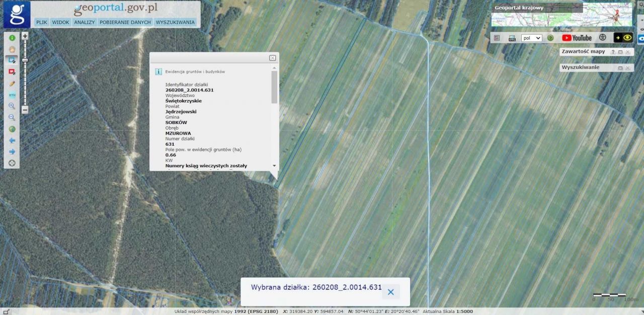The image size is (644, 315).
Task: Click the scroll-down arrow in info popup
Action: coord(274,165)
